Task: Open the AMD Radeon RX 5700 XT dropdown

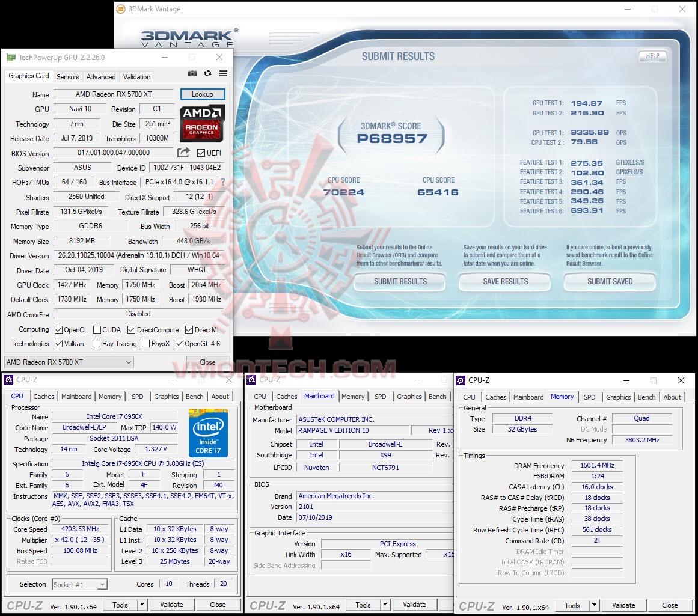Action: (69, 362)
